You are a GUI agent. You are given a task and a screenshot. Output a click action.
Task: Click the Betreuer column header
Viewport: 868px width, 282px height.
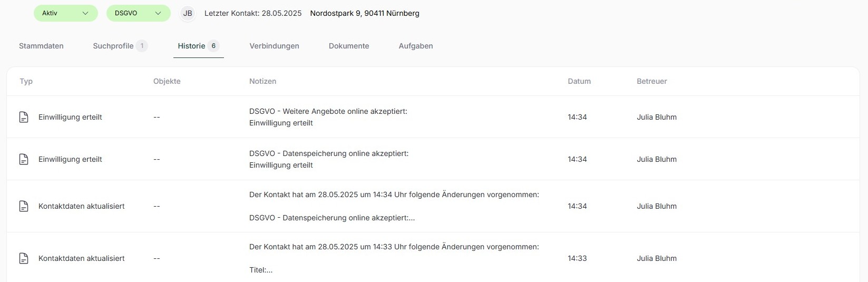click(652, 81)
